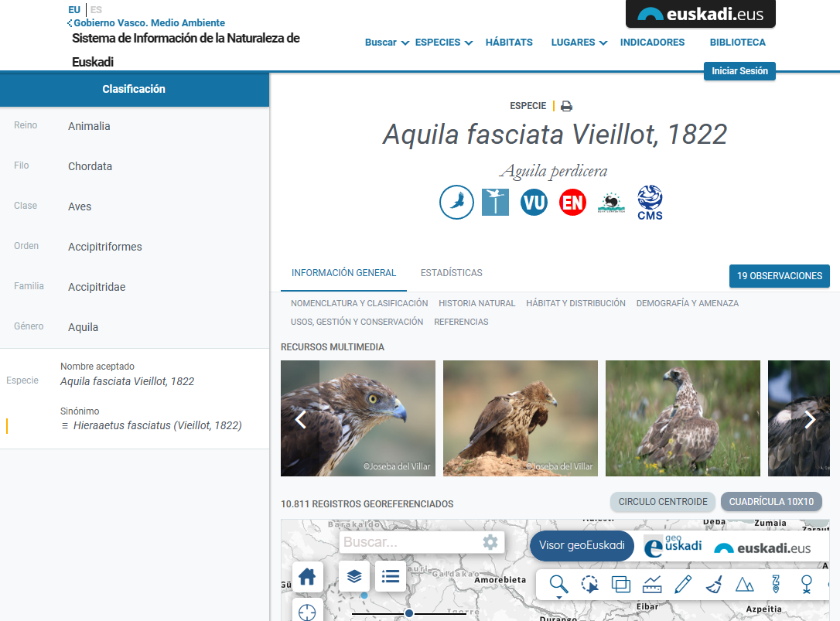Screen dimensions: 840x621
Task: Click the CMS convention logo
Action: coord(650,203)
